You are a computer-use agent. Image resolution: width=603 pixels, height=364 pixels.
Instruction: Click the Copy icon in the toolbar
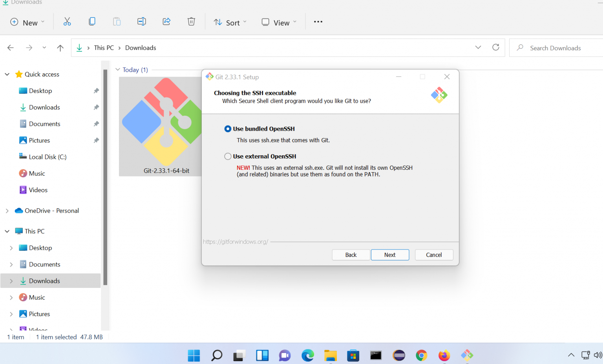tap(92, 22)
